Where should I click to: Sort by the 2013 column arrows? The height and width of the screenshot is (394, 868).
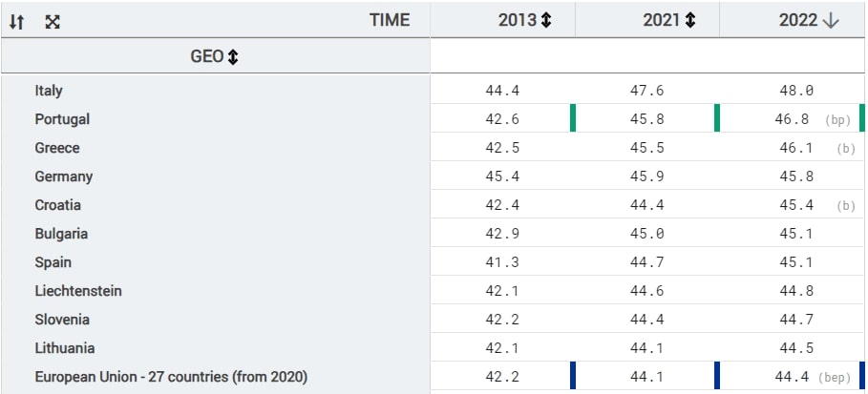tap(546, 20)
